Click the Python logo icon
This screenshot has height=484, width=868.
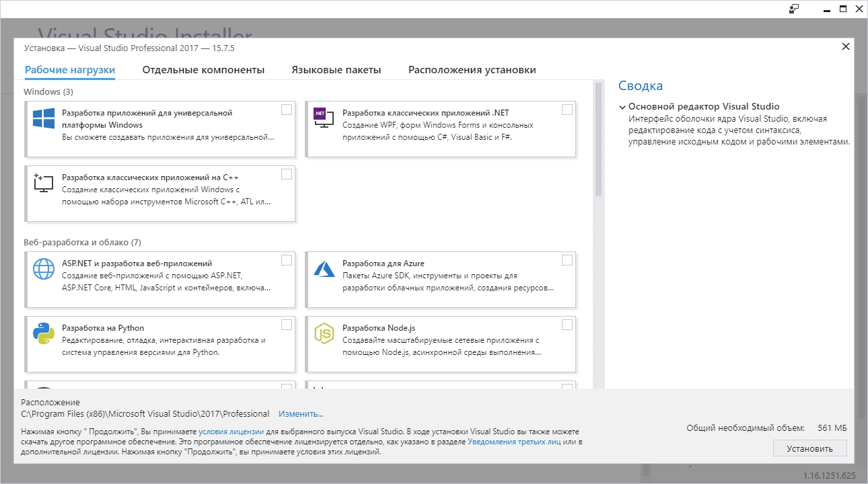point(44,333)
